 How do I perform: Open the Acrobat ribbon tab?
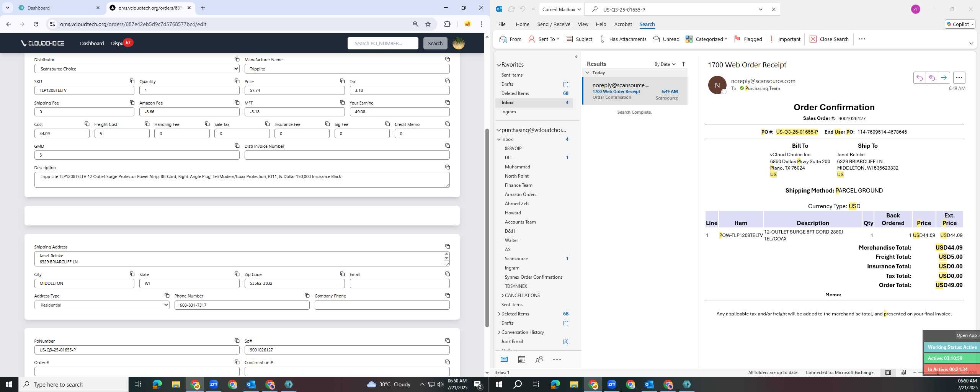click(x=623, y=24)
